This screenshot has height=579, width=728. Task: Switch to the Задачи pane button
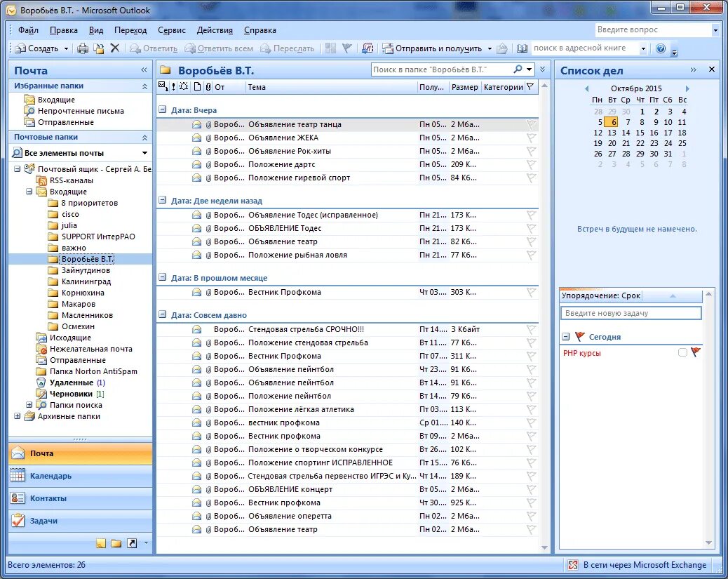[x=81, y=521]
